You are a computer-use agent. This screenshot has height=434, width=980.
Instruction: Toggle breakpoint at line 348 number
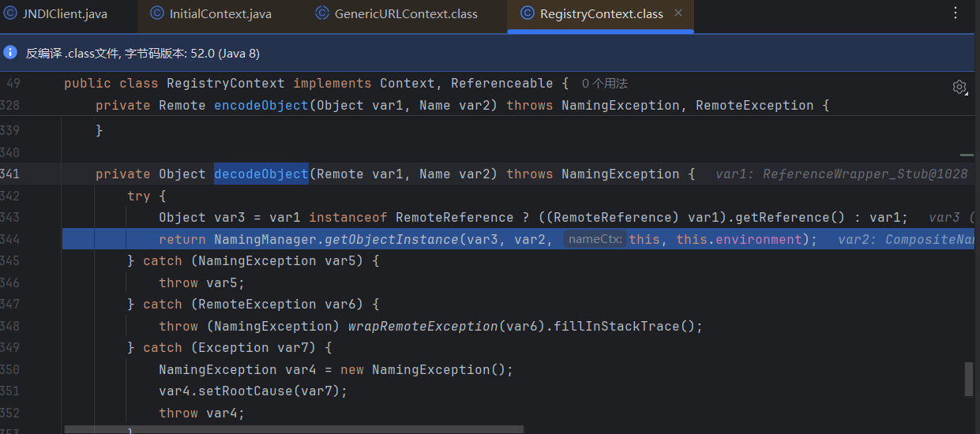11,326
